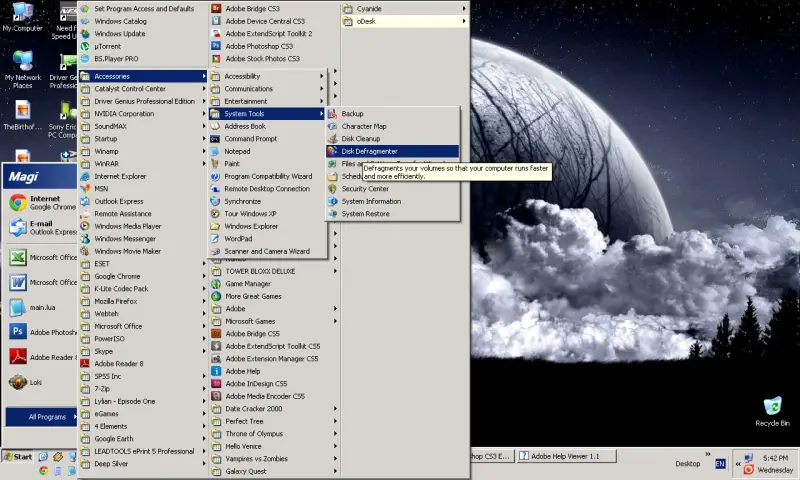
Task: Open the Mozilla Firefox folder
Action: [x=143, y=301]
